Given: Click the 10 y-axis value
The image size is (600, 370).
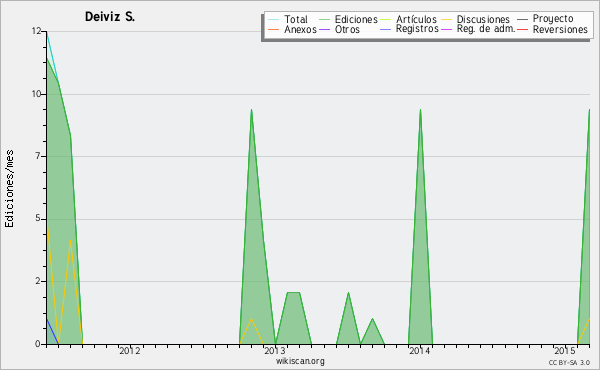Looking at the screenshot, I should [x=36, y=94].
